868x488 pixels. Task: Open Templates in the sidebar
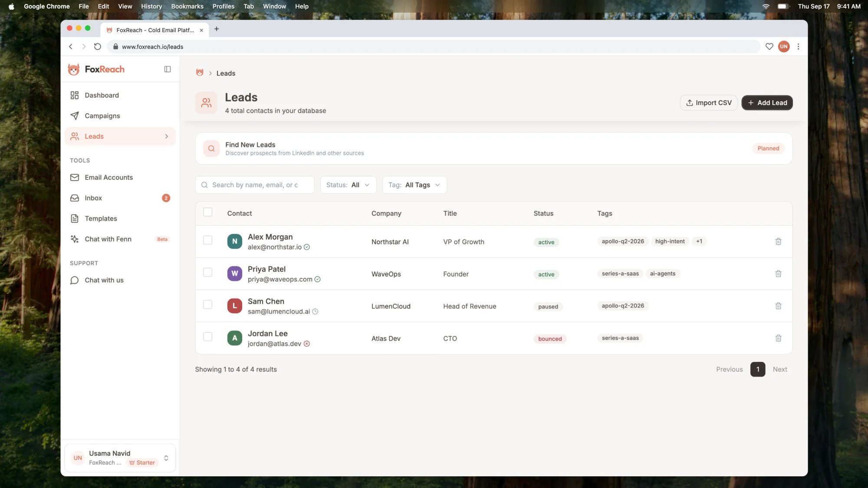pos(120,219)
